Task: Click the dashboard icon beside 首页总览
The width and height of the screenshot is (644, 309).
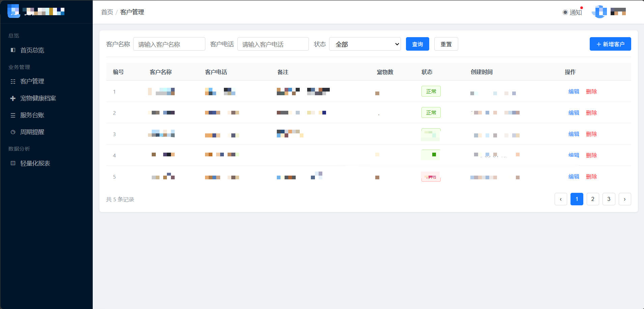Action: point(13,50)
